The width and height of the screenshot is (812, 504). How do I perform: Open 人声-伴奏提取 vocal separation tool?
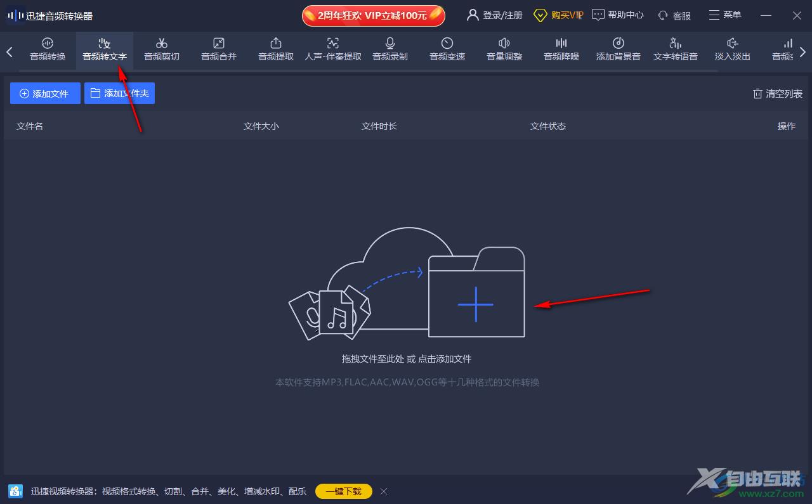coord(333,49)
